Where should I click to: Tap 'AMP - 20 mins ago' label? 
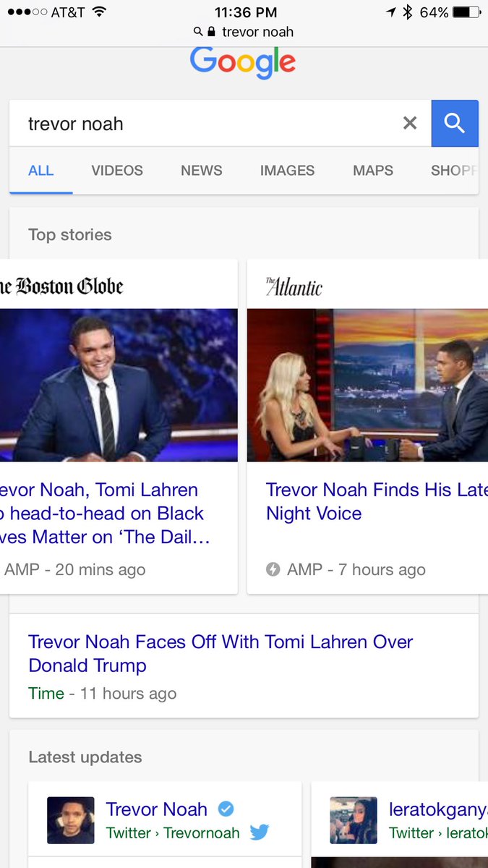coord(74,569)
